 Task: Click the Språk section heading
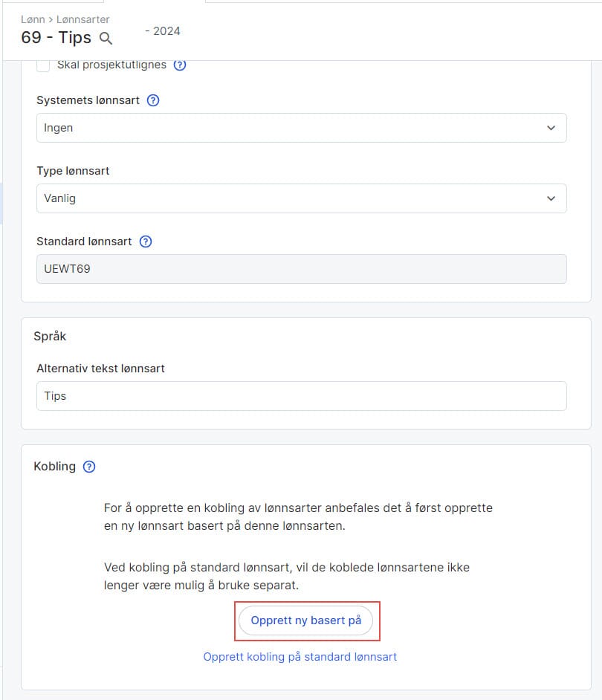click(x=50, y=336)
